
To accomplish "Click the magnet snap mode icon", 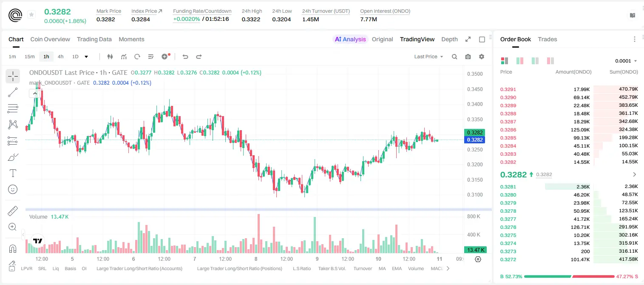I will coord(13,249).
